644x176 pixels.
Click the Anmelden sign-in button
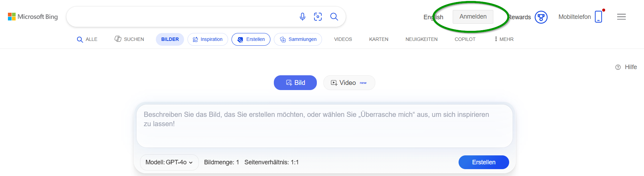point(473,16)
